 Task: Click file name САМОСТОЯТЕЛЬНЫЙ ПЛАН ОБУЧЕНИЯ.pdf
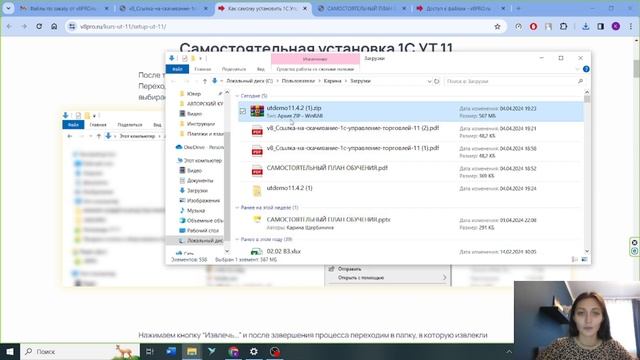[x=327, y=168]
